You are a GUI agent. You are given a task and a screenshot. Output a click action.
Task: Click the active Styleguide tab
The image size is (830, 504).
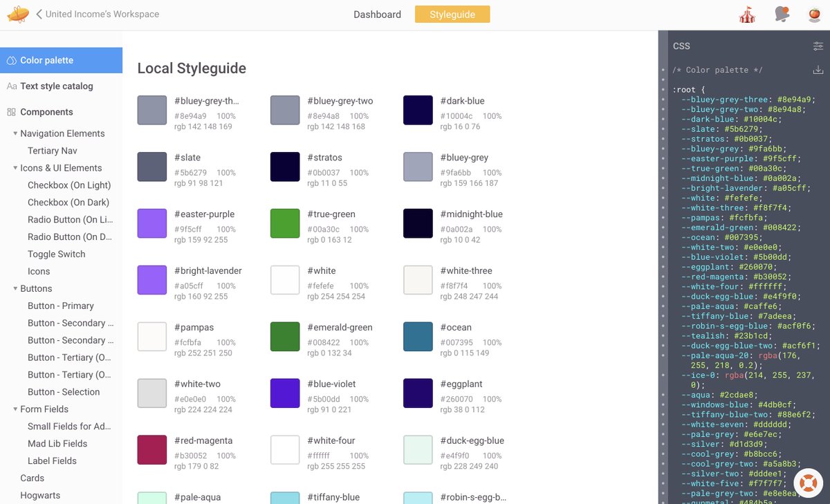[x=452, y=14]
